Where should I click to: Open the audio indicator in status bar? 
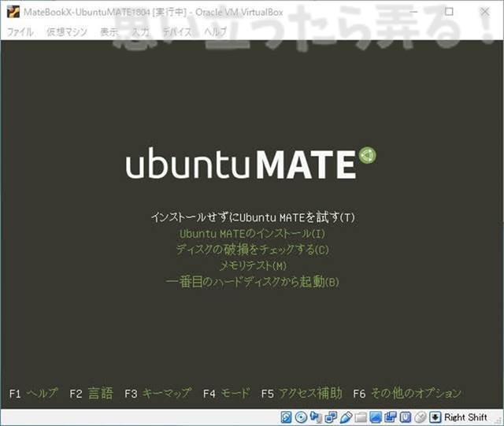click(316, 417)
